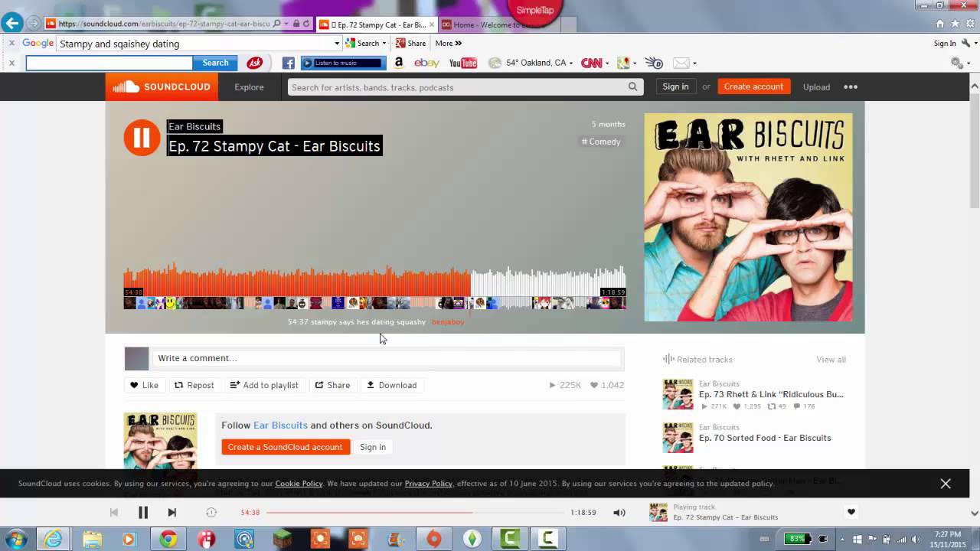Click the playing track thumbnail in player bar
Viewport: 980px width, 551px height.
[x=658, y=512]
